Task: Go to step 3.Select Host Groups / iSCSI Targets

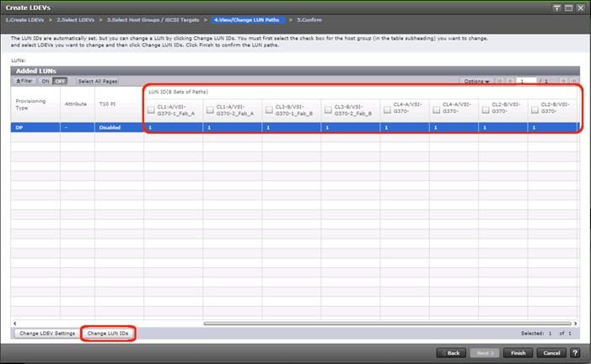Action: 153,20
